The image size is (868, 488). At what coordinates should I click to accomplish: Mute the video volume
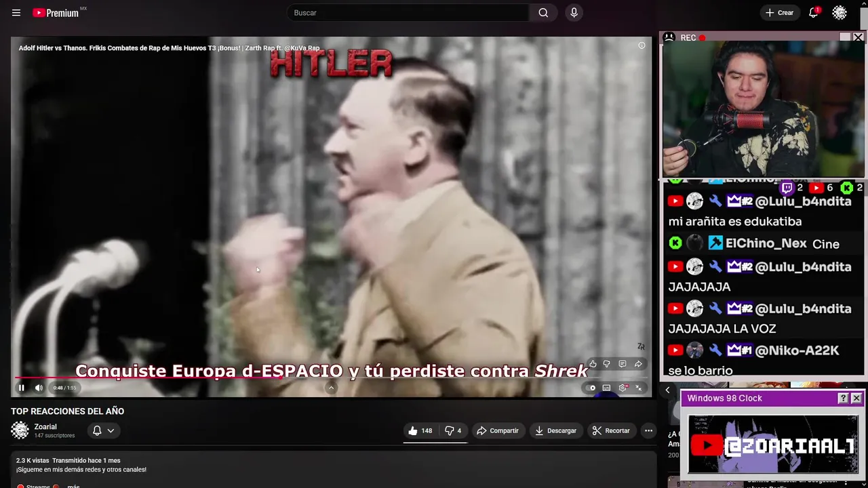click(x=39, y=388)
